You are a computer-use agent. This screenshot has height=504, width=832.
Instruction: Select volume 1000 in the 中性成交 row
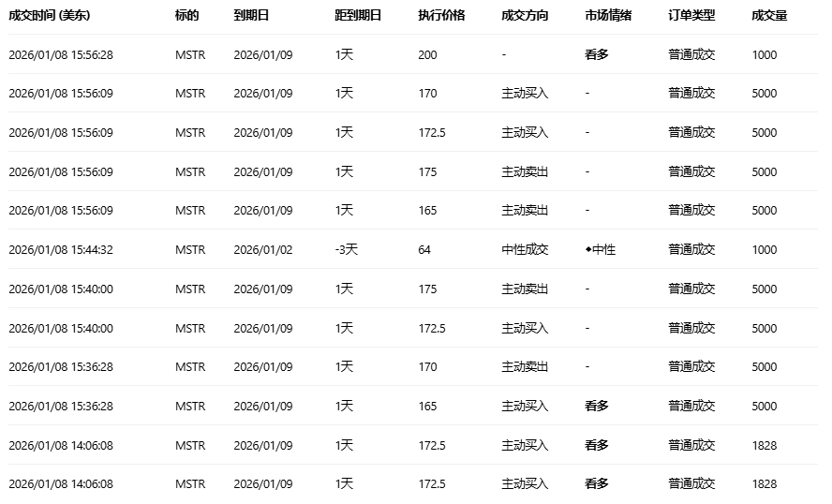coord(765,250)
